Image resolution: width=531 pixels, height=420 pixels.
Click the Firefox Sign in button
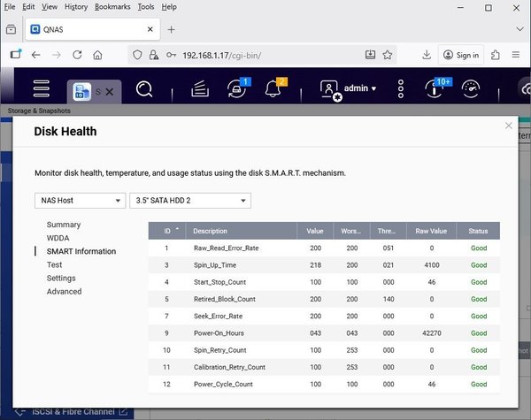coord(460,55)
